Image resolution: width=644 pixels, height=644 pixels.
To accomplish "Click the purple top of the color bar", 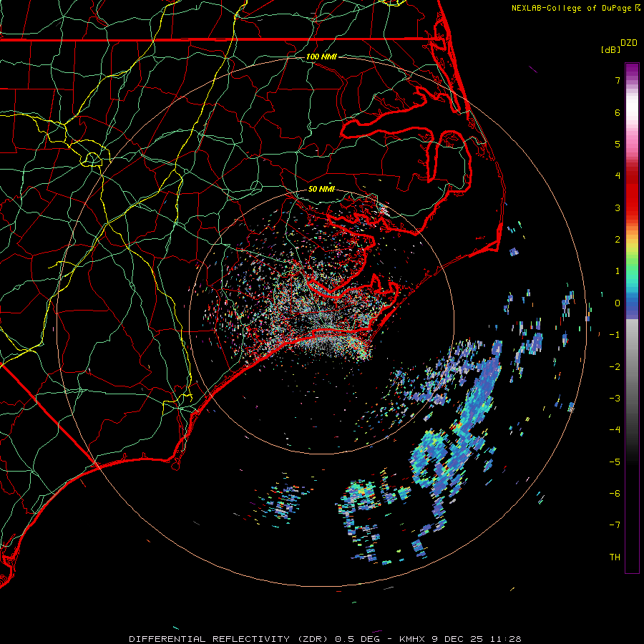I will [x=632, y=70].
